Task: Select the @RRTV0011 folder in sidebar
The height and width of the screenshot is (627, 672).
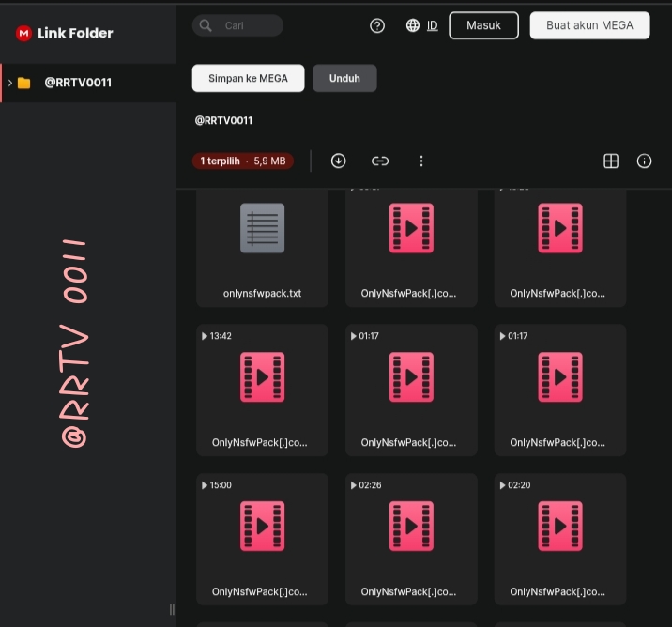Action: (88, 83)
